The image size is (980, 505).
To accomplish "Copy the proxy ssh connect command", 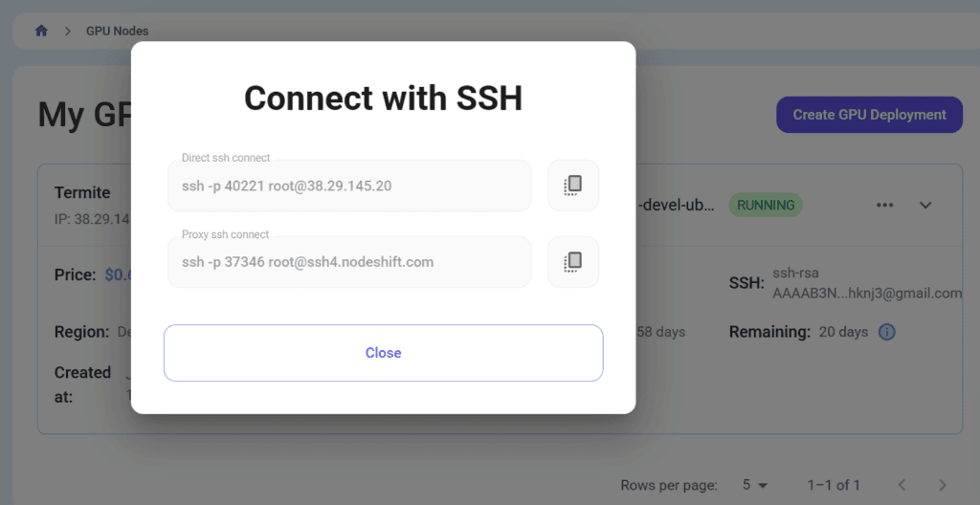I will pyautogui.click(x=573, y=261).
